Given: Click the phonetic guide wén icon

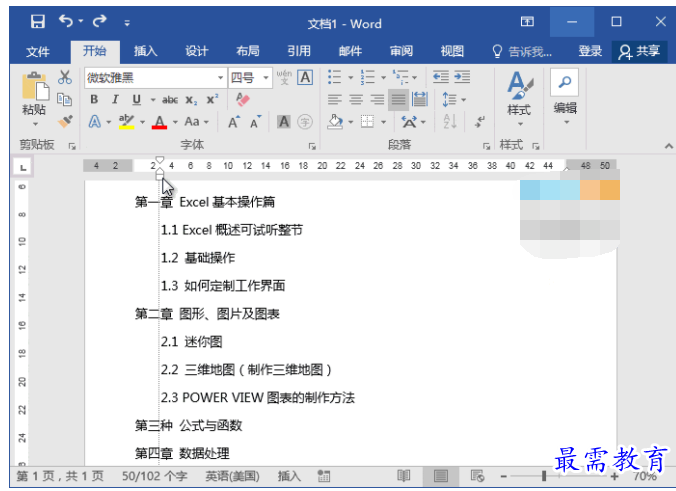Looking at the screenshot, I should 284,78.
